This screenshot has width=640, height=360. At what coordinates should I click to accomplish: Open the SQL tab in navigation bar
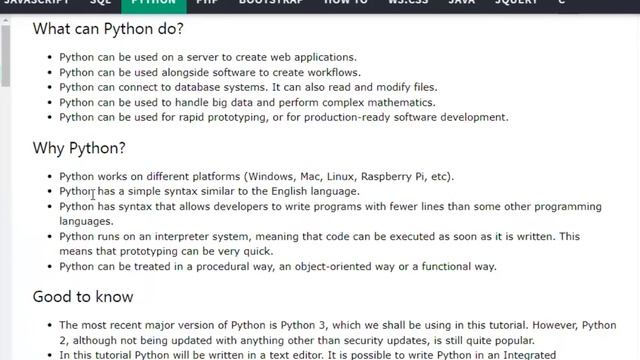[x=100, y=3]
